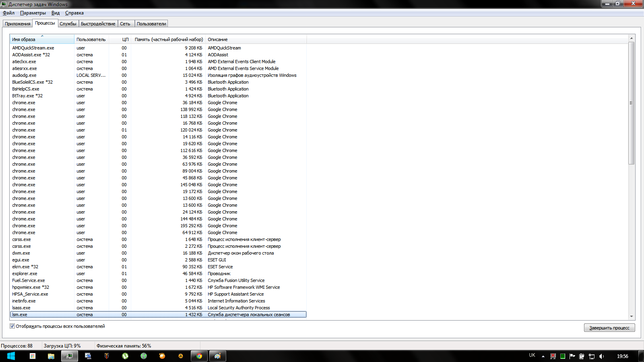The width and height of the screenshot is (644, 362).
Task: Click the Windows Start button
Action: pyautogui.click(x=11, y=356)
